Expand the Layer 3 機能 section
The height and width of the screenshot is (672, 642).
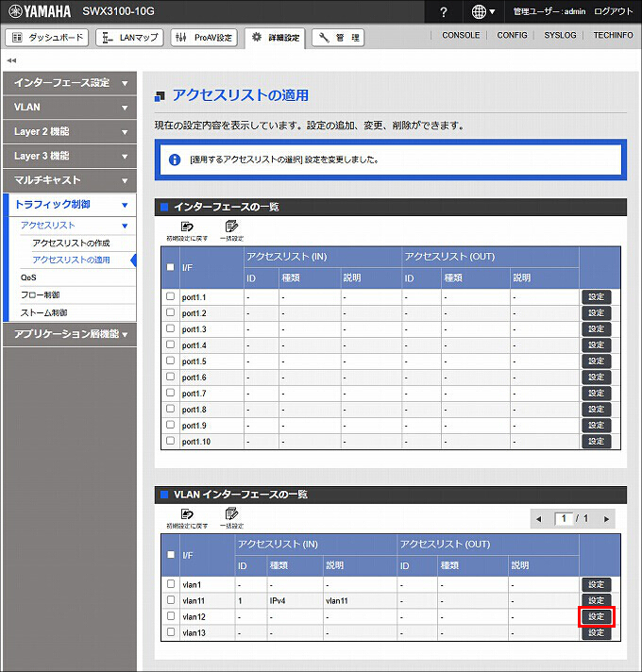[x=69, y=156]
